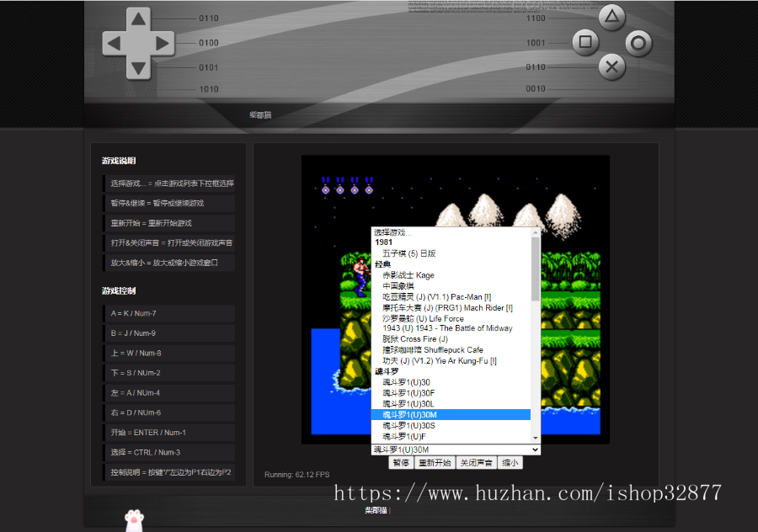Click the 柴郡猫 header link

260,115
